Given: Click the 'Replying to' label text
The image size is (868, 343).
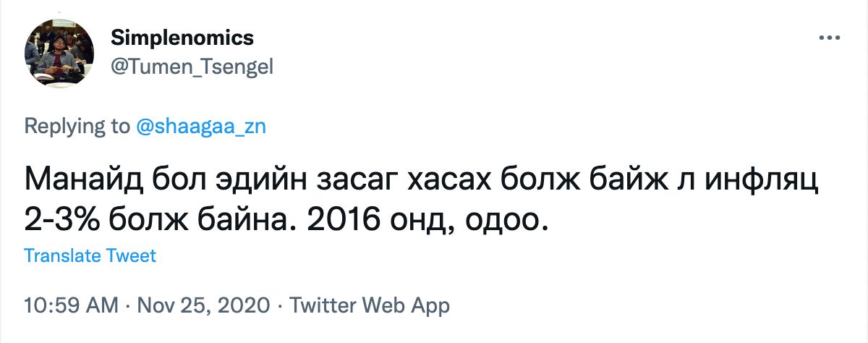Looking at the screenshot, I should (x=77, y=126).
